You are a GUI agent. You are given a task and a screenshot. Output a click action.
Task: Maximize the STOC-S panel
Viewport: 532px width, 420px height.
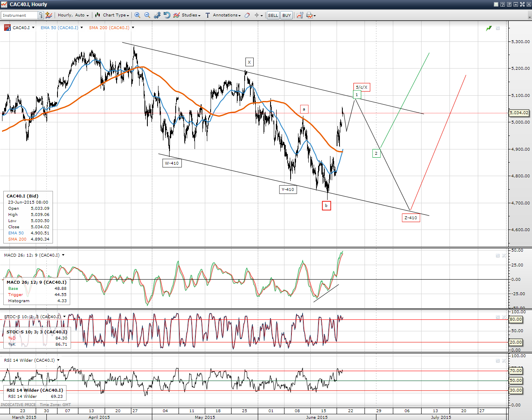(498, 317)
